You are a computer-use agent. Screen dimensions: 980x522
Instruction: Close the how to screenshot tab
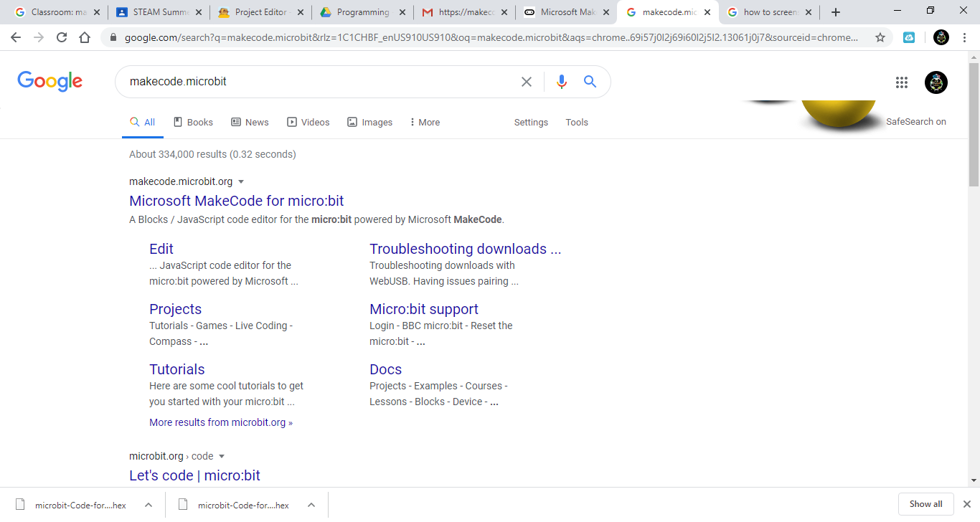tap(809, 12)
